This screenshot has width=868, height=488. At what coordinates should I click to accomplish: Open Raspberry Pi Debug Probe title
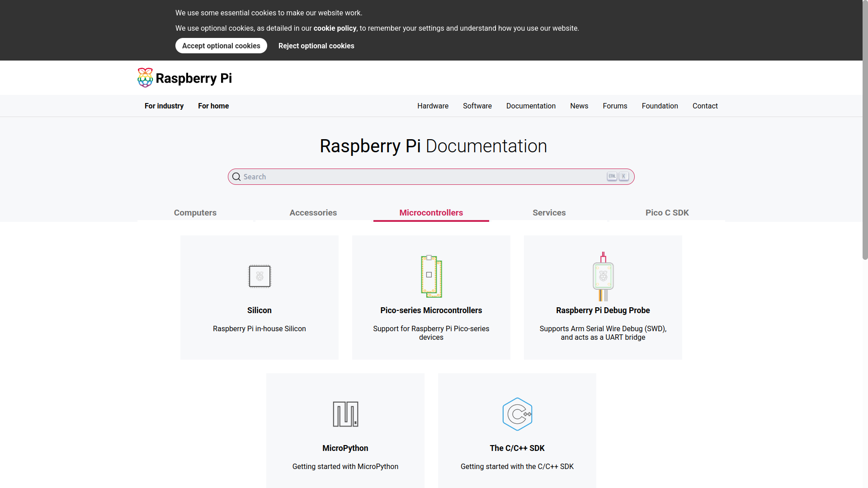pyautogui.click(x=603, y=310)
